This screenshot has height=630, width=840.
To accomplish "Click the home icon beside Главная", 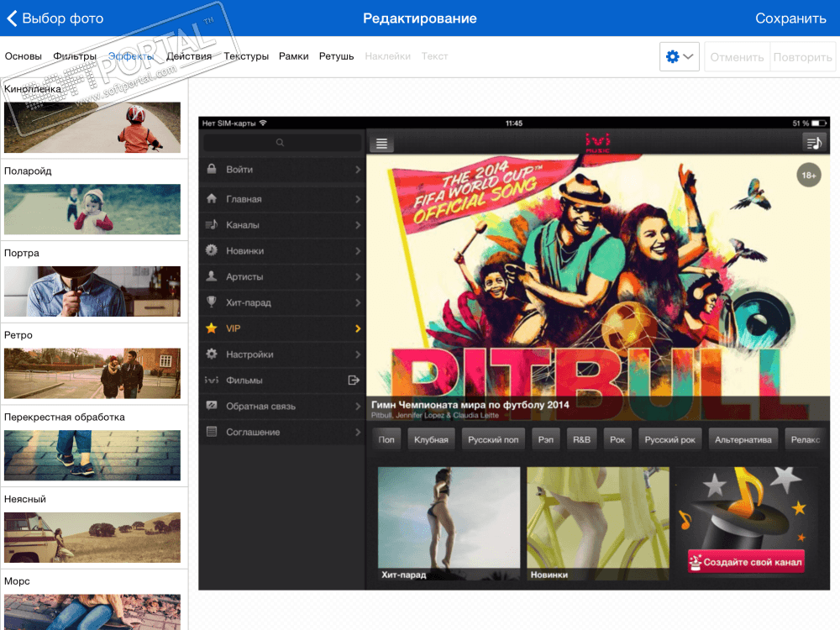I will (x=212, y=198).
